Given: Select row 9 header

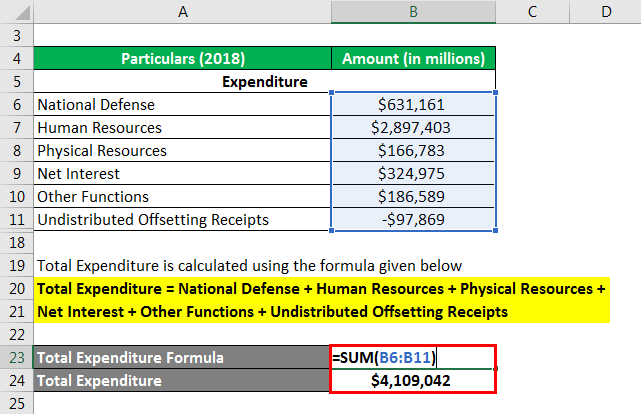Looking at the screenshot, I should click(17, 174).
